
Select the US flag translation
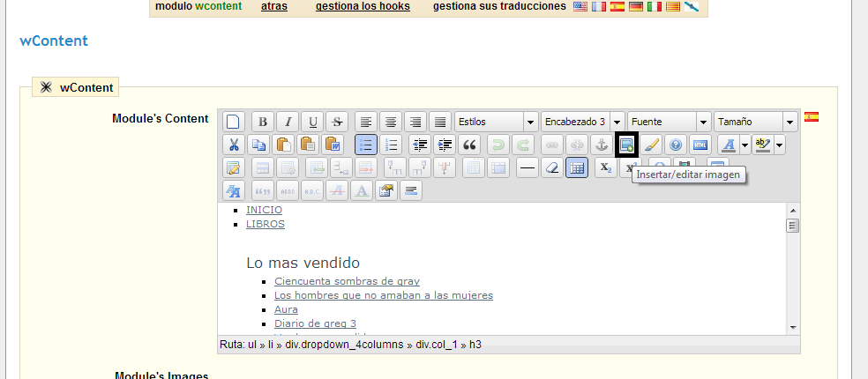(x=580, y=7)
